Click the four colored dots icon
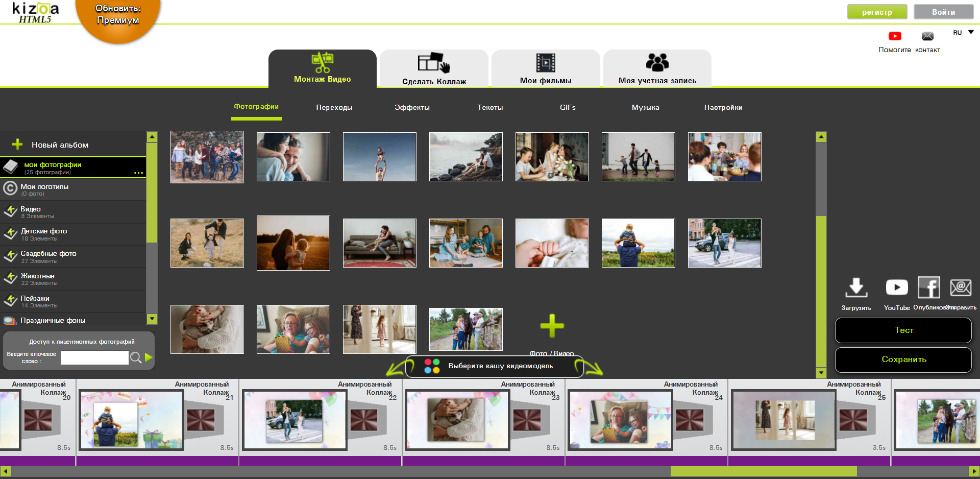This screenshot has height=479, width=980. coord(432,366)
